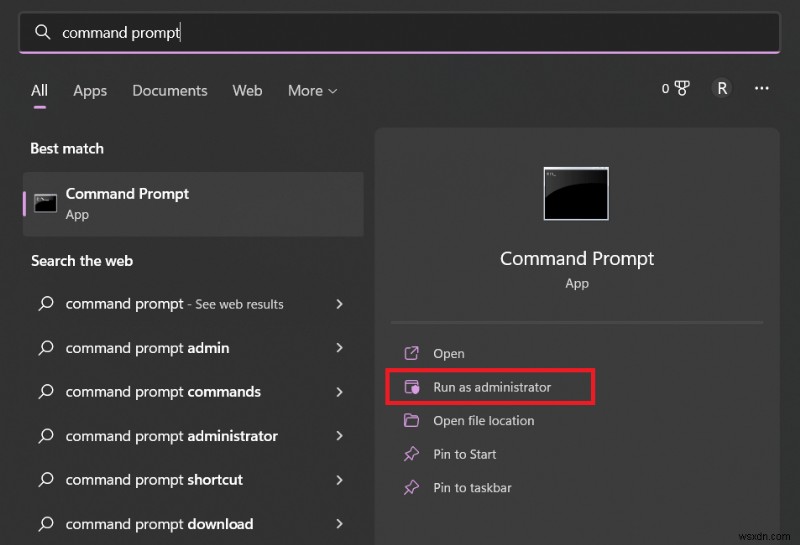This screenshot has height=545, width=800.
Task: Select the Command Prompt best match result
Action: coord(193,204)
